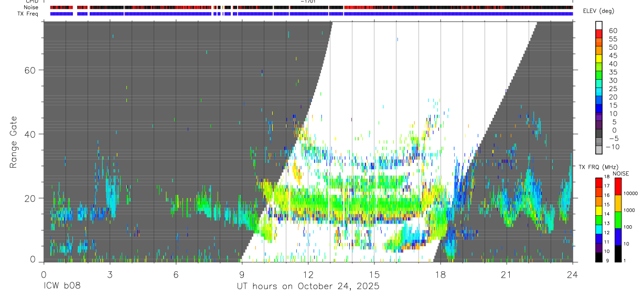Click the 'UT hours on October 24, 2025' label

coord(307,287)
